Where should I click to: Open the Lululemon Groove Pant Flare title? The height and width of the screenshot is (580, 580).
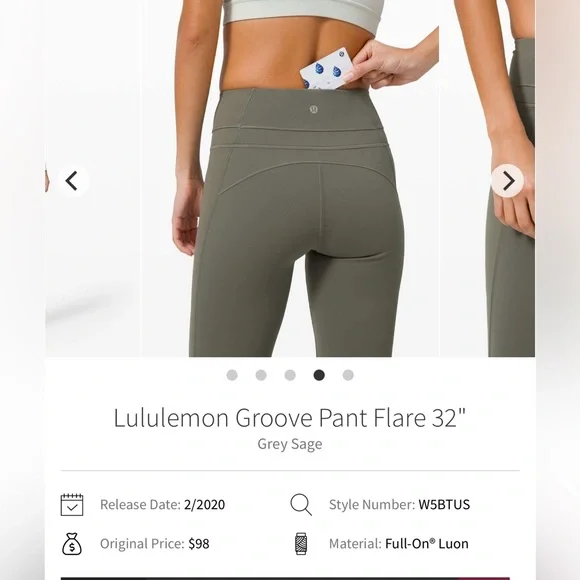point(290,418)
